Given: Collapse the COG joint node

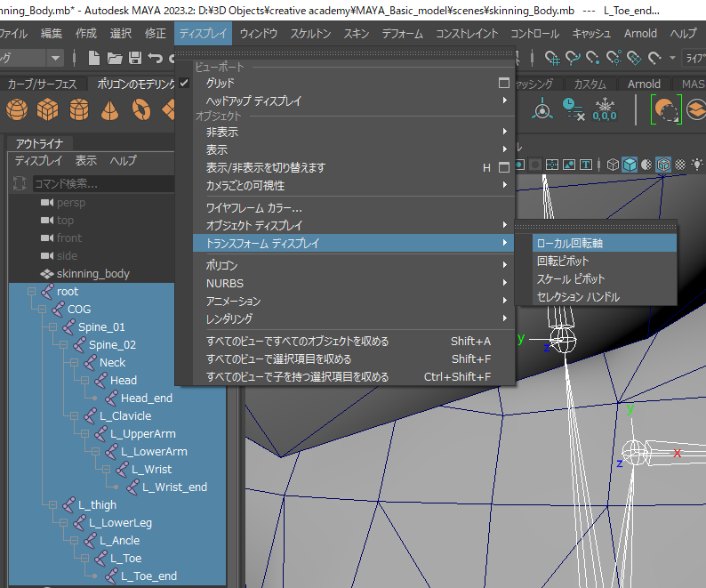Looking at the screenshot, I should point(43,309).
